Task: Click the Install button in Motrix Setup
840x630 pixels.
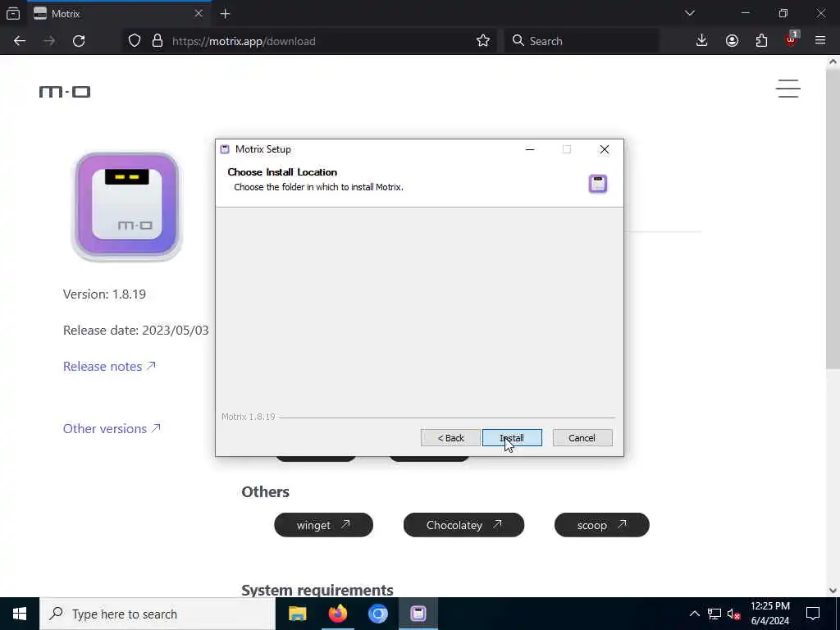Action: [x=512, y=438]
